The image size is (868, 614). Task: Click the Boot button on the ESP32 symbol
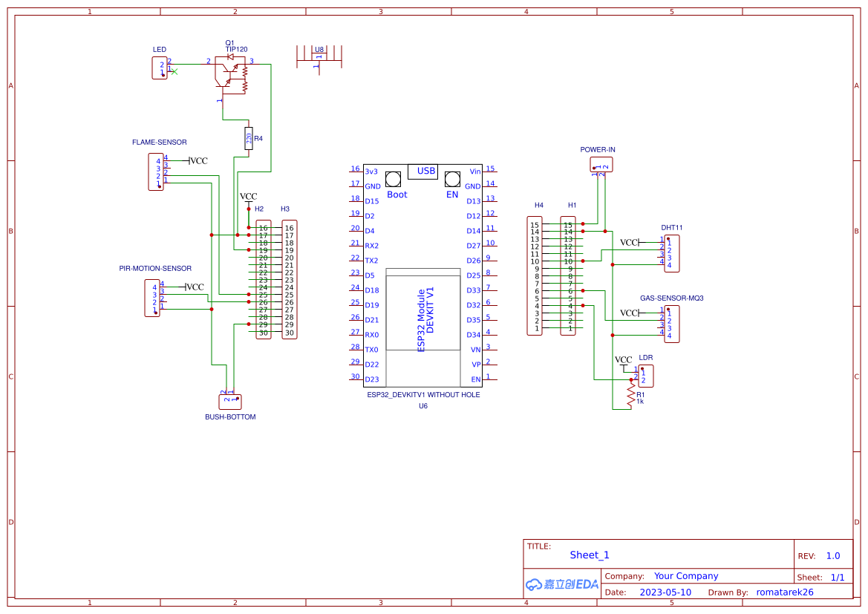point(392,178)
